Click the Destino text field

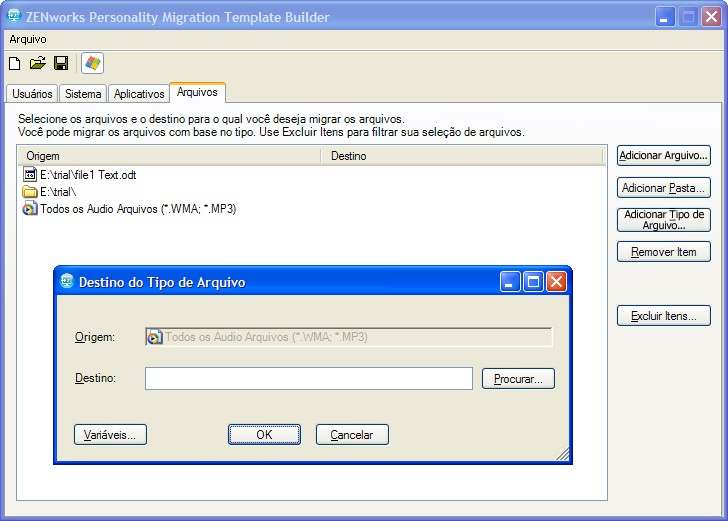[309, 378]
